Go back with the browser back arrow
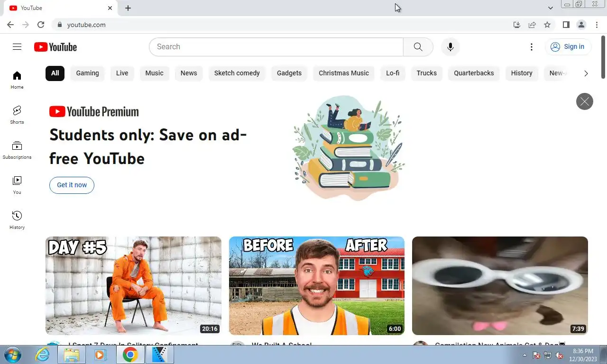The image size is (607, 364). pyautogui.click(x=10, y=25)
